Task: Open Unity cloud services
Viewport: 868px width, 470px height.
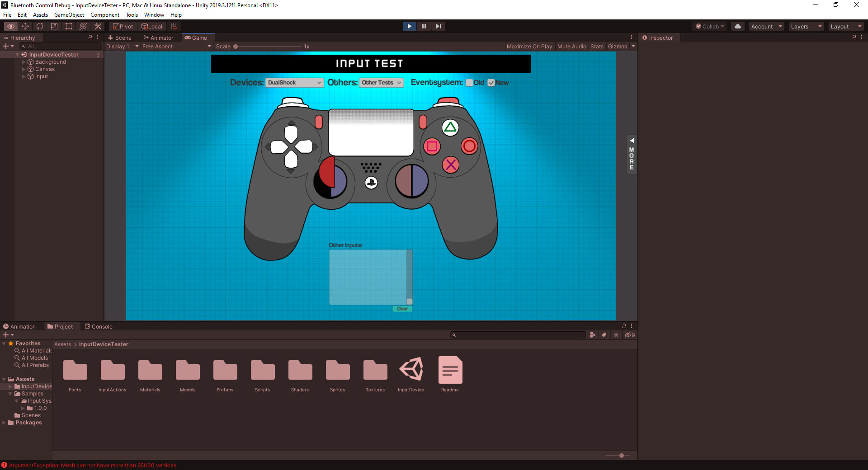Action: tap(738, 26)
